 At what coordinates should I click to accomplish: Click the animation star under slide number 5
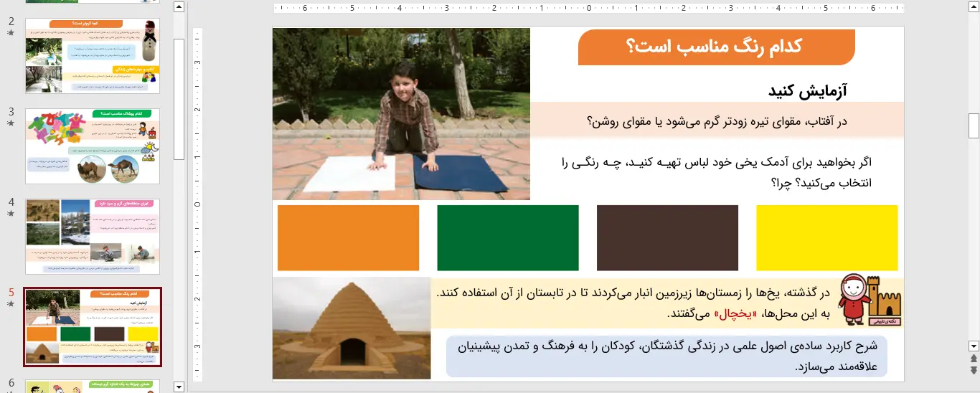(11, 305)
